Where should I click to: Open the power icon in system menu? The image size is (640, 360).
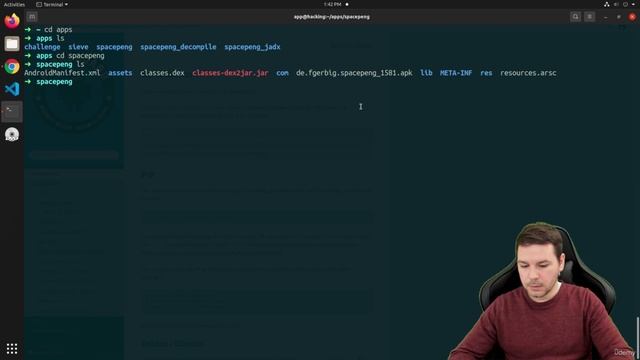tap(625, 4)
